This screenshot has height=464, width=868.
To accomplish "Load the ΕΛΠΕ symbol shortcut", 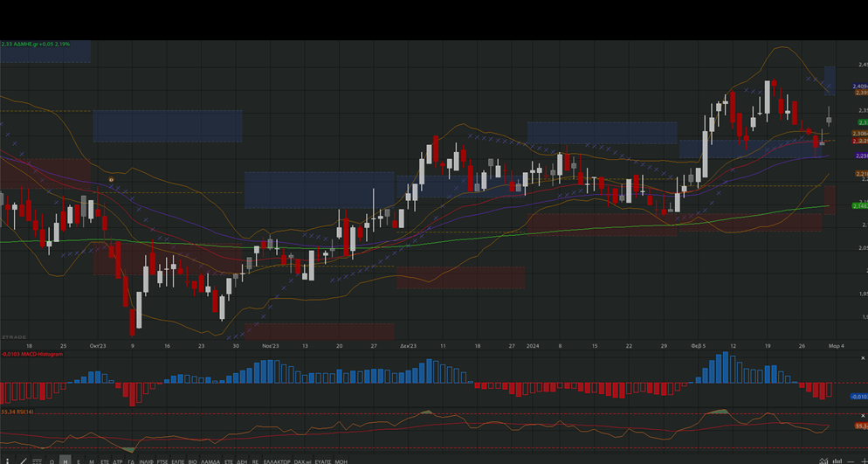I will coord(177,461).
